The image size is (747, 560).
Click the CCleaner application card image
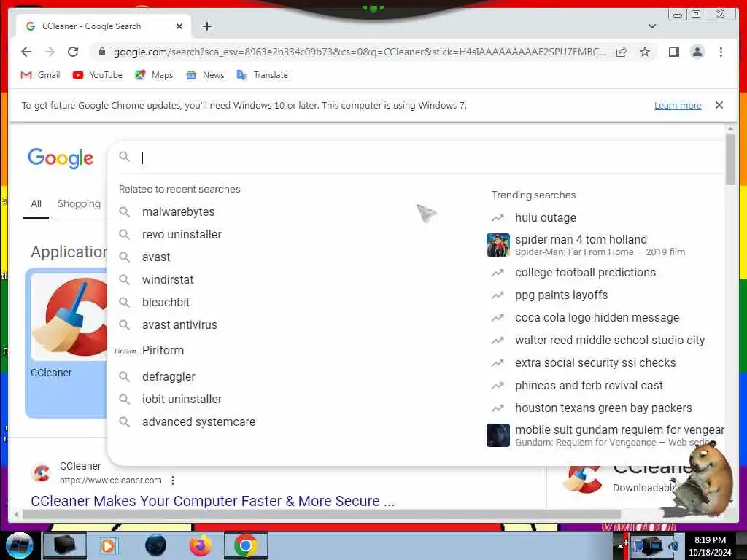[69, 317]
